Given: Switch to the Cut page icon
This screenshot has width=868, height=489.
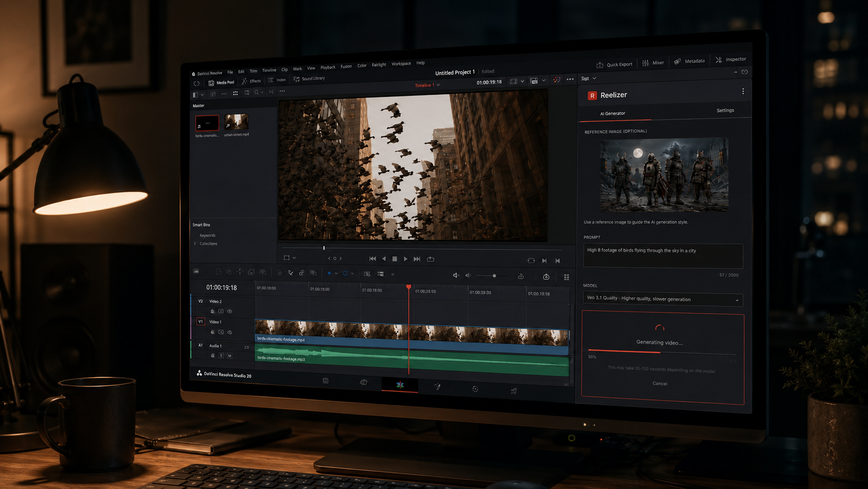Looking at the screenshot, I should tap(363, 382).
